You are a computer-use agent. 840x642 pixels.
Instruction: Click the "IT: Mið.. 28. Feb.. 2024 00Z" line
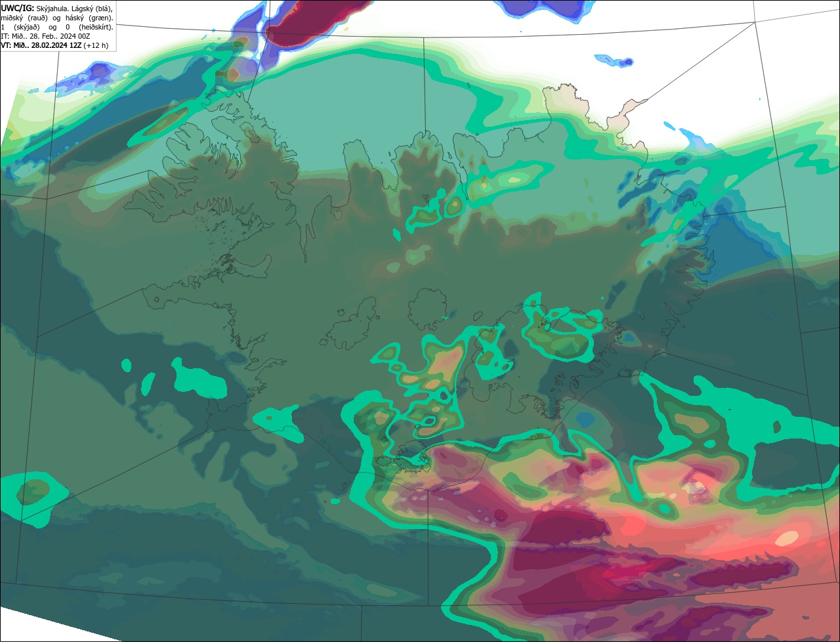coord(45,36)
